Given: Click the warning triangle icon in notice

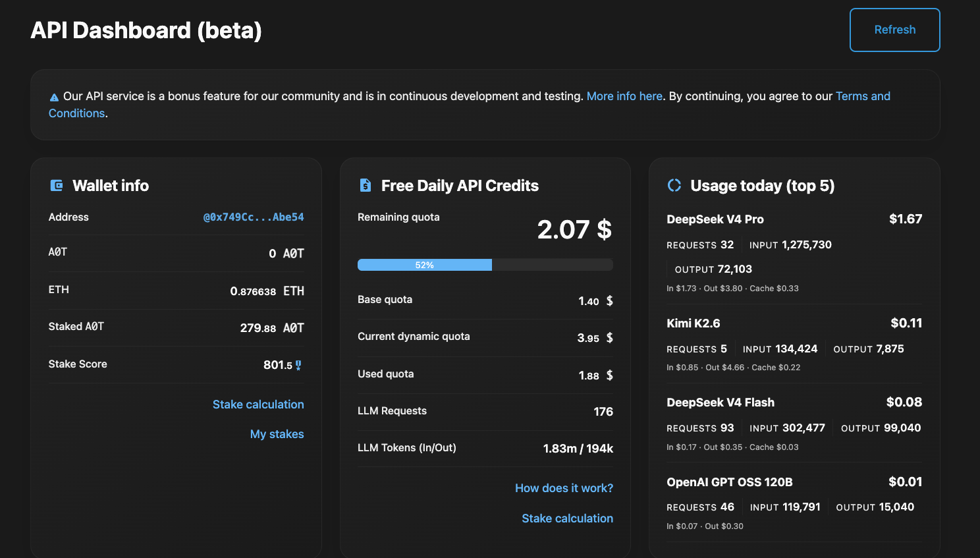Looking at the screenshot, I should pos(54,98).
